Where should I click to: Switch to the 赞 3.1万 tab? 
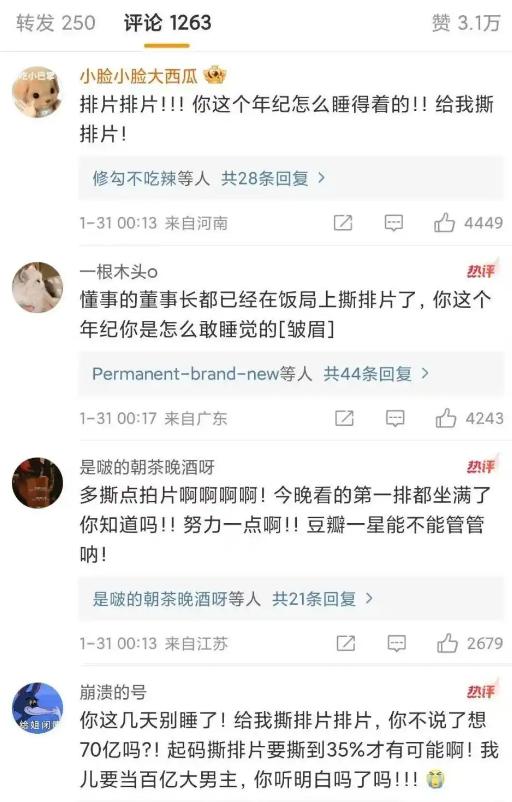(x=465, y=23)
